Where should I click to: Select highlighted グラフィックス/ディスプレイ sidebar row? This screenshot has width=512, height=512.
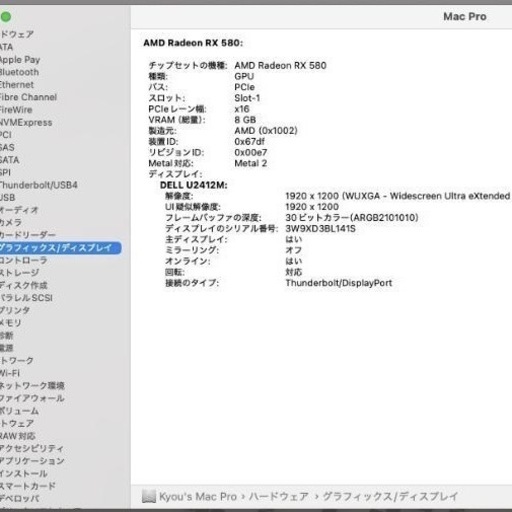tap(60, 248)
